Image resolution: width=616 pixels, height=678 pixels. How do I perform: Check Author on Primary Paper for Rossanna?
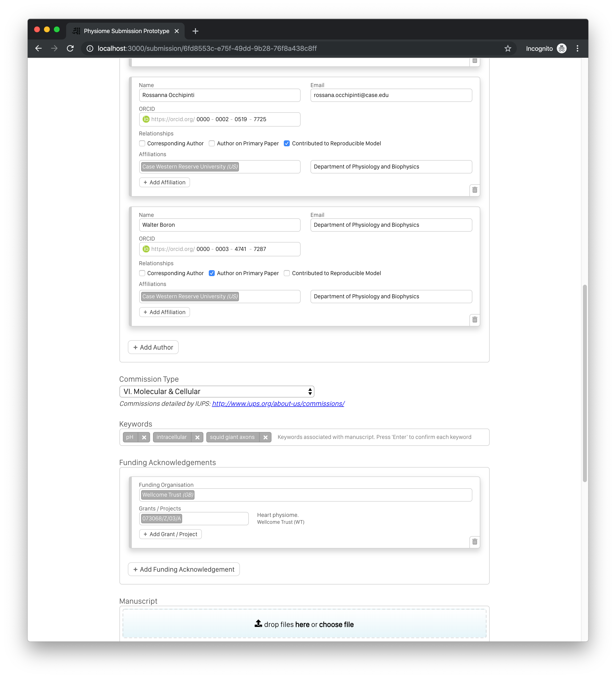pyautogui.click(x=212, y=144)
